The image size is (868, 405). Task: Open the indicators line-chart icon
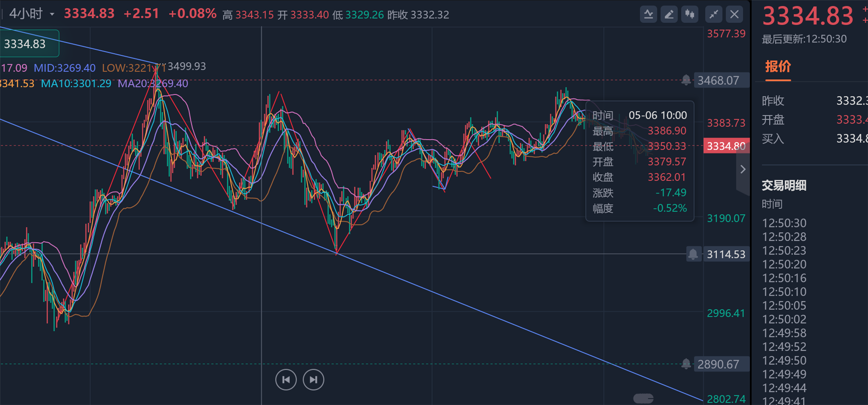point(648,14)
